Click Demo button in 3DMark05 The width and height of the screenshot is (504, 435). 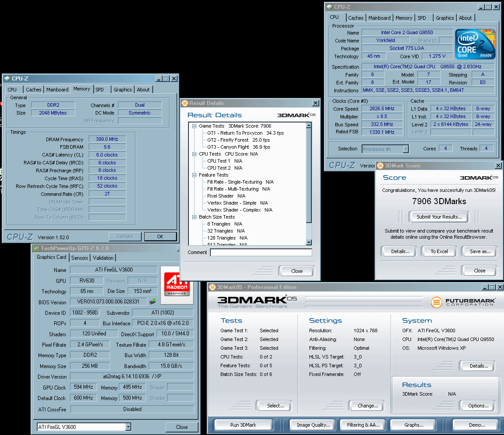point(476,425)
